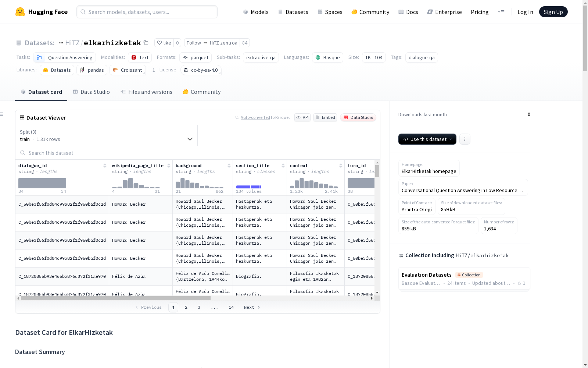Click the Text modality tag
Viewport: 588px width, 368px height.
point(140,57)
